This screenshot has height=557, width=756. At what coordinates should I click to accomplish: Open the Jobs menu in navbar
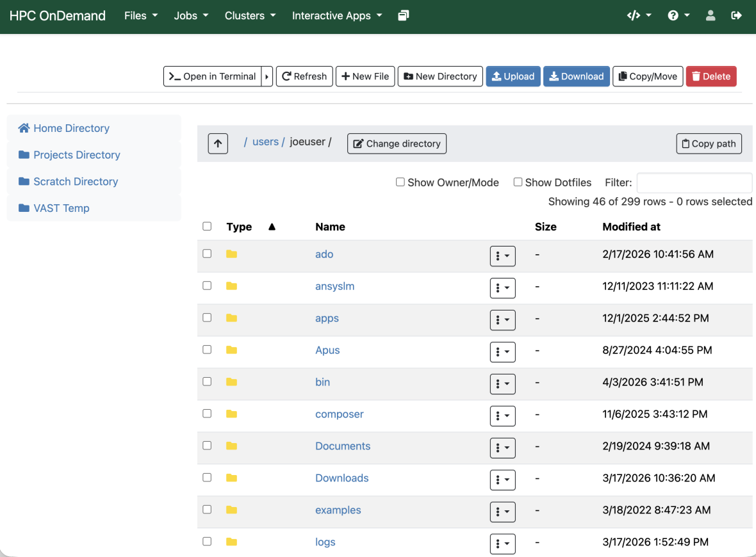coord(191,16)
